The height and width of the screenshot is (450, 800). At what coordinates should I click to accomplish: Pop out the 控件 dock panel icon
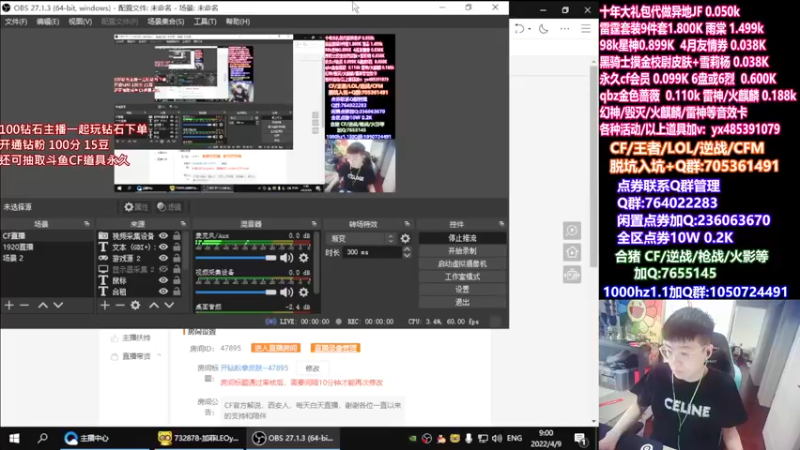pyautogui.click(x=502, y=224)
